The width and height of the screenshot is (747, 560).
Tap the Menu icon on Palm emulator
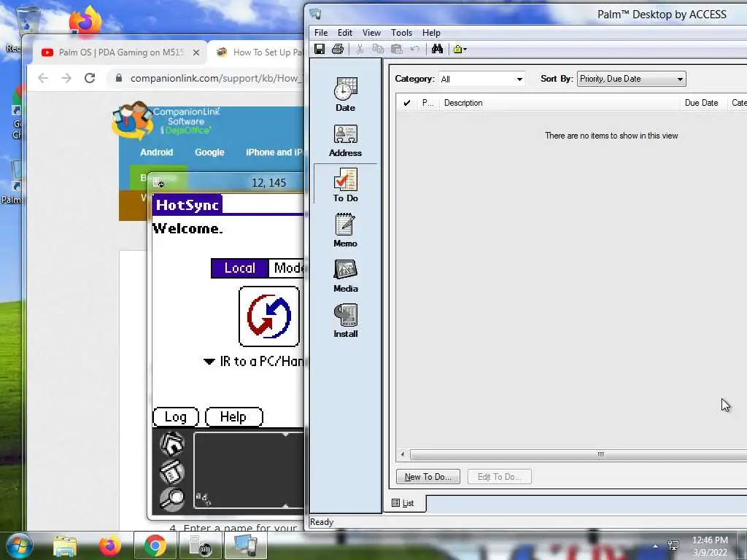click(172, 472)
